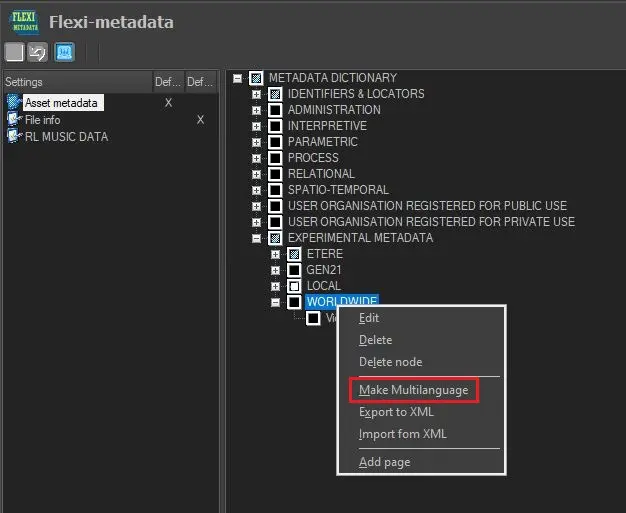Click Add page in context menu
The image size is (626, 513).
click(384, 462)
